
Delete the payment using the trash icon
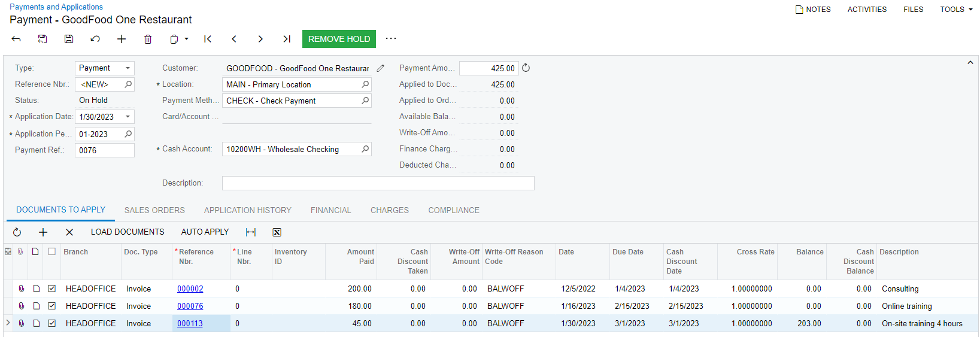click(148, 39)
